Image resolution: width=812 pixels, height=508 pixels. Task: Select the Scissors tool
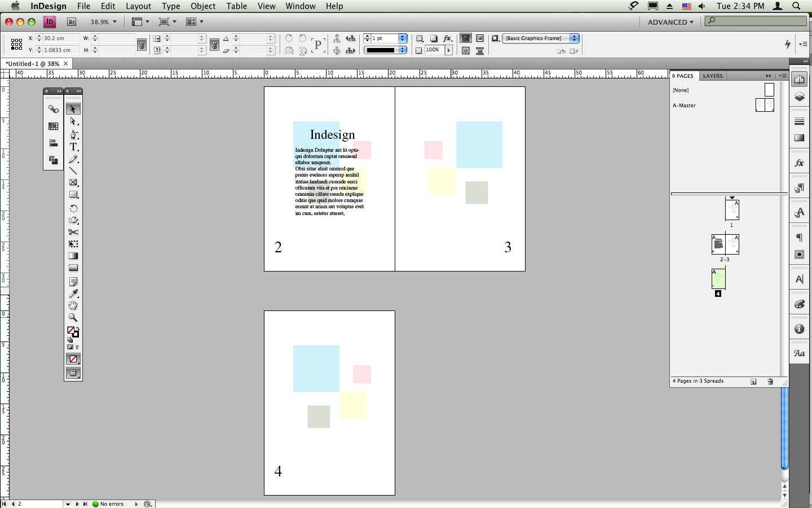[73, 232]
